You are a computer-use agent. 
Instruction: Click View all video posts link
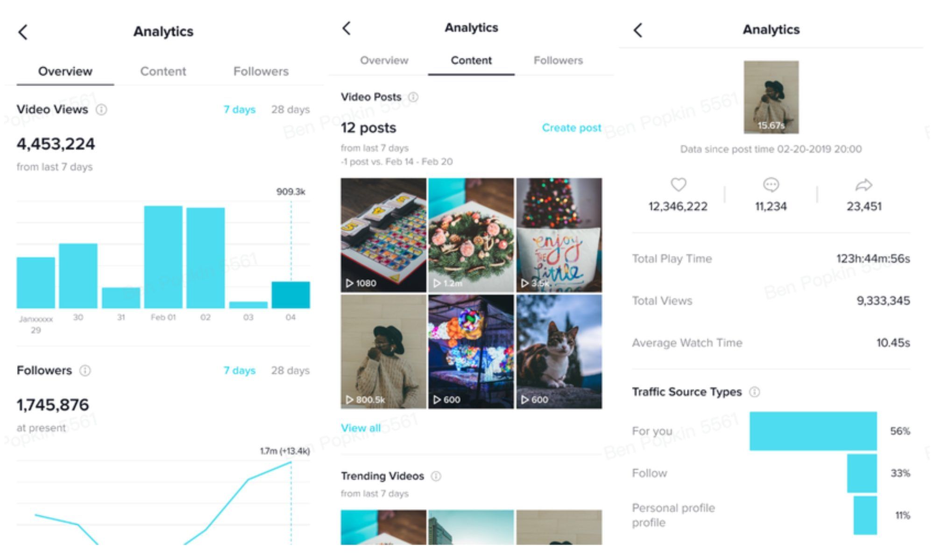(360, 427)
